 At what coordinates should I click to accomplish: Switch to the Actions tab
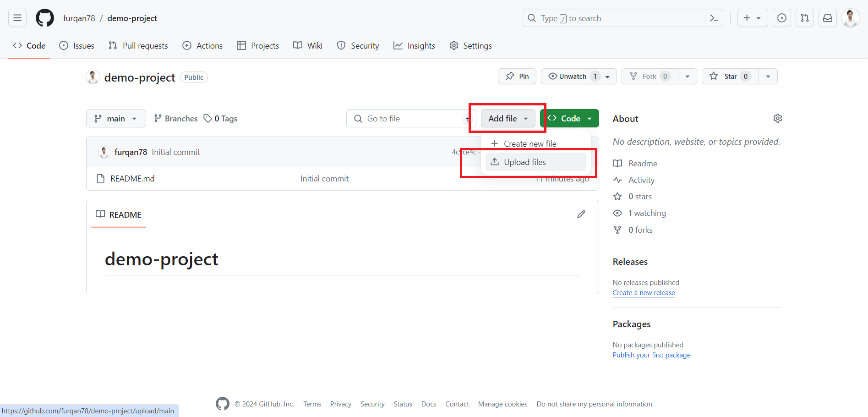click(202, 45)
